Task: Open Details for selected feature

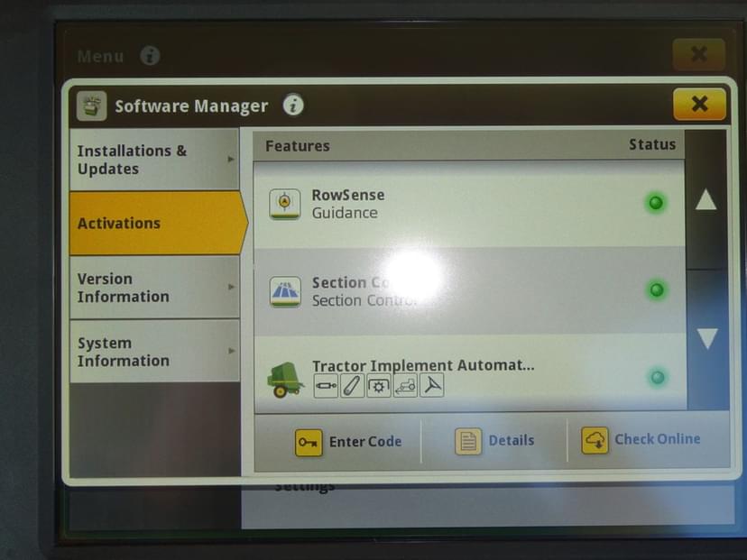Action: pyautogui.click(x=494, y=441)
